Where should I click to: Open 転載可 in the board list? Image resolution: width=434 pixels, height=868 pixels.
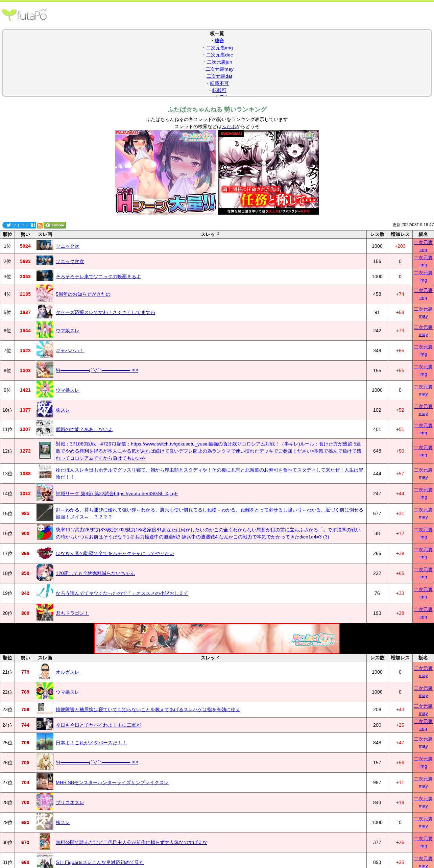coord(219,90)
